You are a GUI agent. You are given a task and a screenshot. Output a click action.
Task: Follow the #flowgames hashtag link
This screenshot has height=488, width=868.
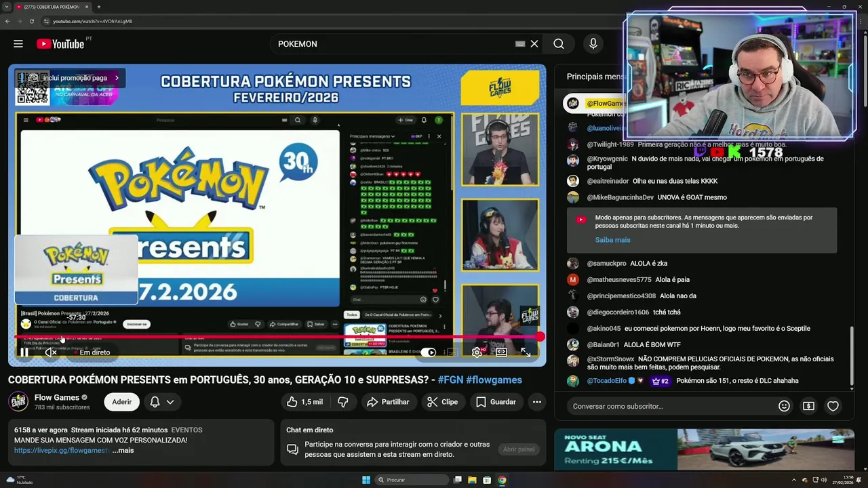pyautogui.click(x=494, y=380)
